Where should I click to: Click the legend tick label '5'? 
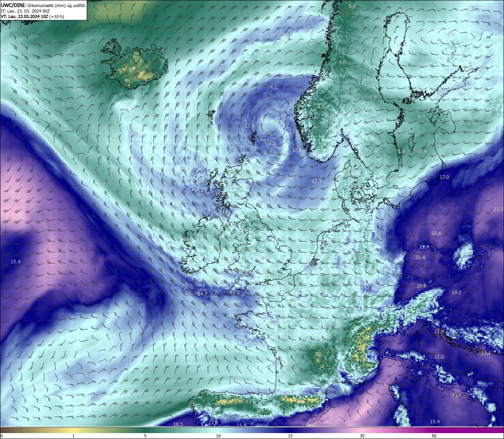point(145,436)
